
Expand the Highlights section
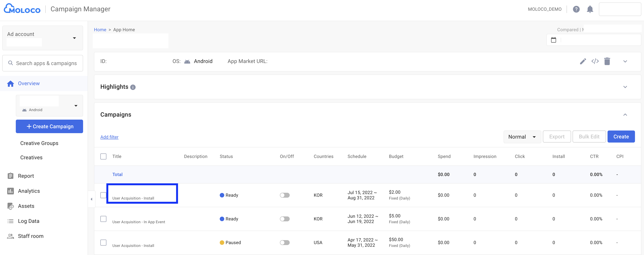pyautogui.click(x=625, y=87)
